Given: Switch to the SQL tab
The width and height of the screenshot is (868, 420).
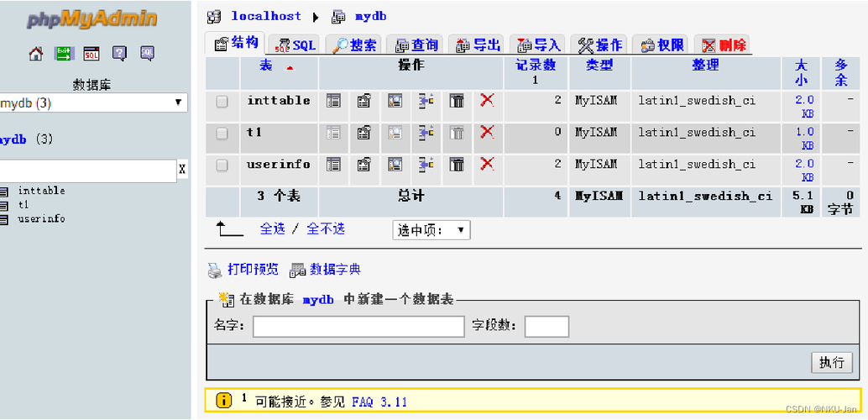Looking at the screenshot, I should tap(295, 45).
